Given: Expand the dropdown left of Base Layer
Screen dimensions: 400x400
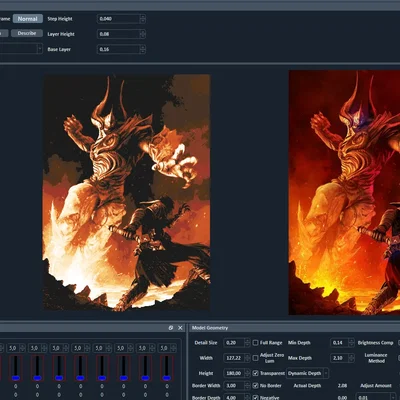Looking at the screenshot, I should (21, 49).
